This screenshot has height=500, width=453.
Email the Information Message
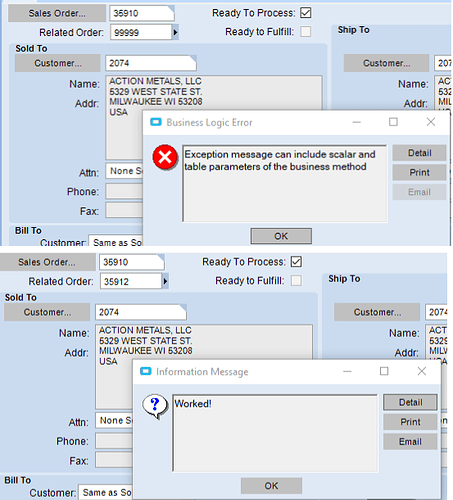(410, 442)
